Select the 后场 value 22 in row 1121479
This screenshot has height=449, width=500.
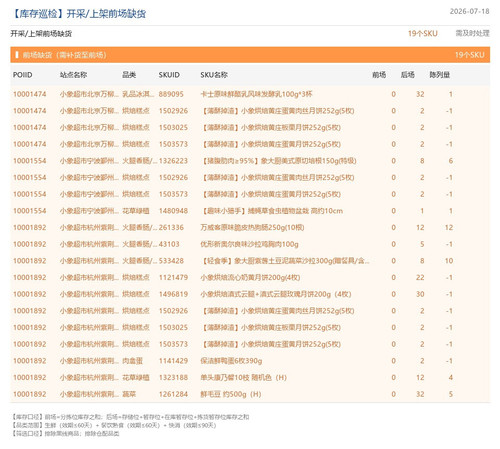420,277
